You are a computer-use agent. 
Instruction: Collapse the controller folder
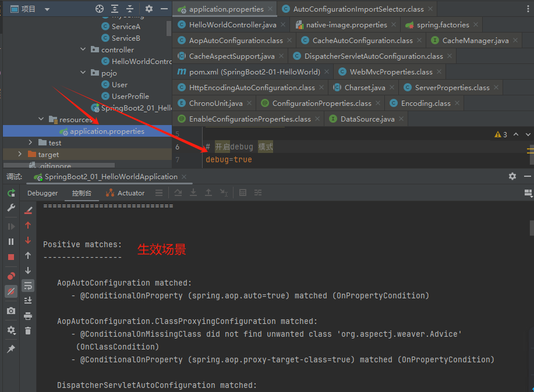coord(83,49)
